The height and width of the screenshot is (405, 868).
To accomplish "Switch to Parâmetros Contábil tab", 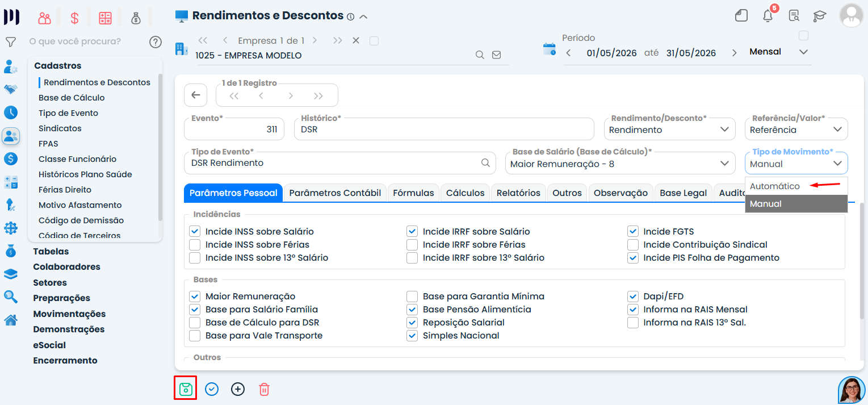I will click(x=335, y=193).
